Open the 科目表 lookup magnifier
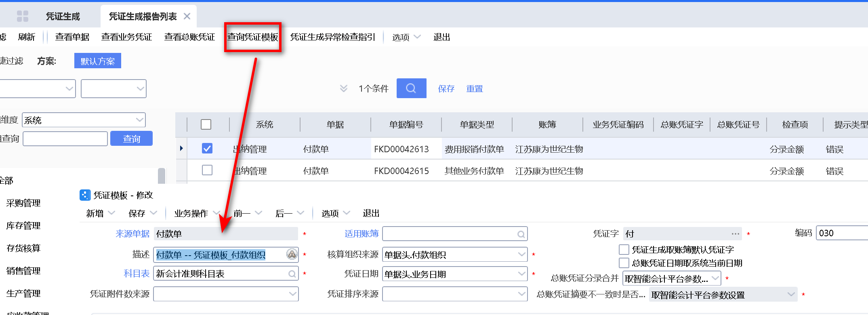The image size is (868, 315). [292, 274]
